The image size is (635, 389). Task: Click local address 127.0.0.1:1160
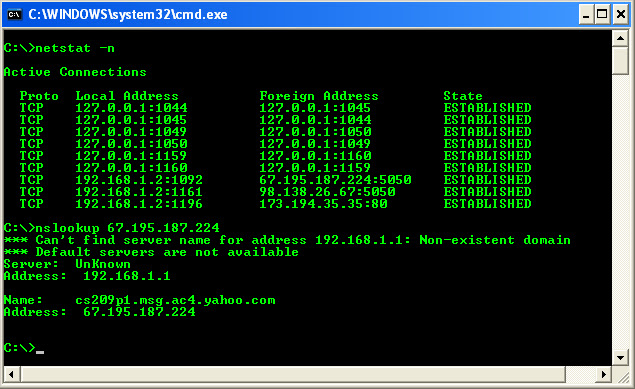131,168
